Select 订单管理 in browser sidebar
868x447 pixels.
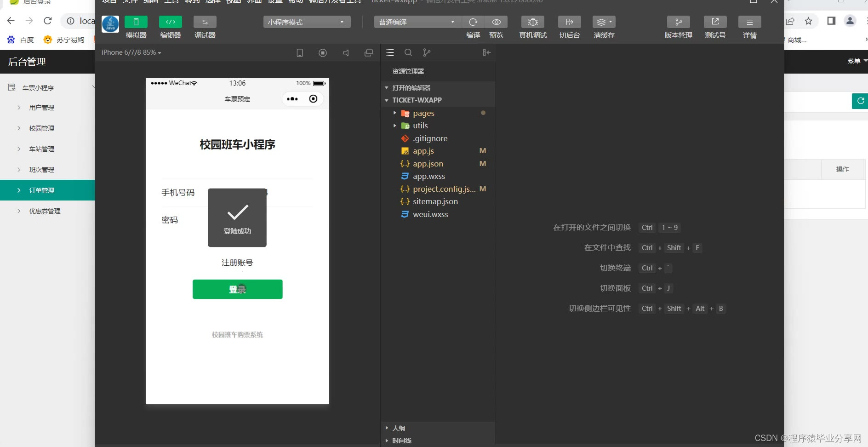[x=48, y=190]
